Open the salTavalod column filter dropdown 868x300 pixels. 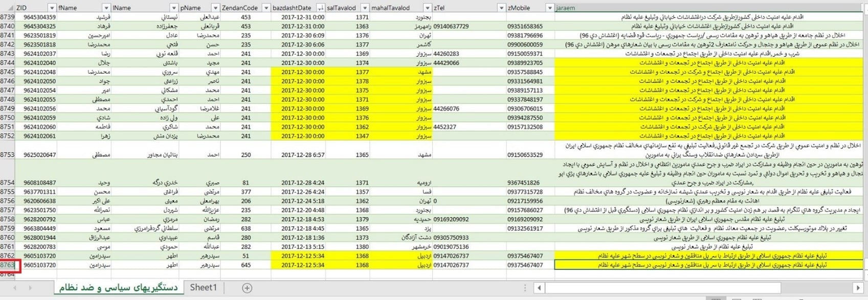pos(365,8)
